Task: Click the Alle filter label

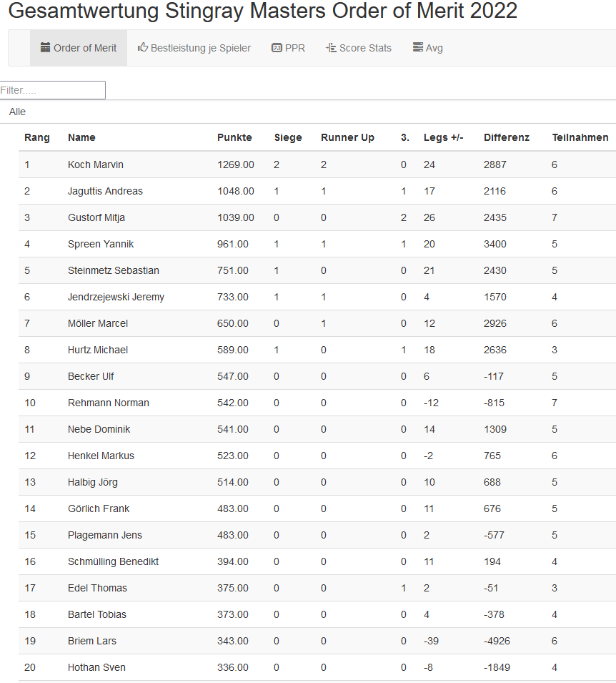Action: (17, 112)
